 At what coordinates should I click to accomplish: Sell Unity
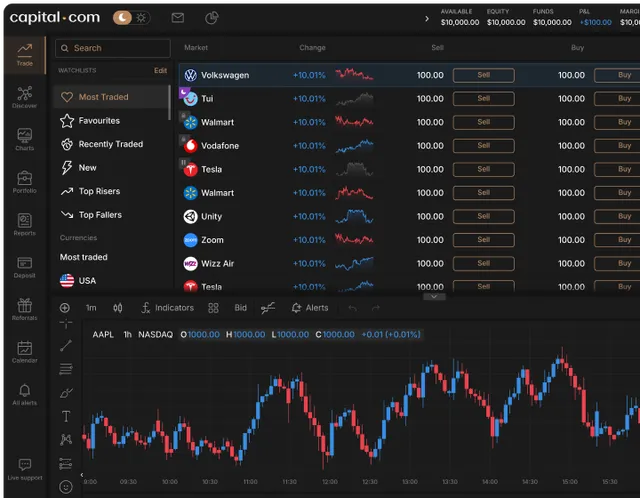[x=483, y=216]
